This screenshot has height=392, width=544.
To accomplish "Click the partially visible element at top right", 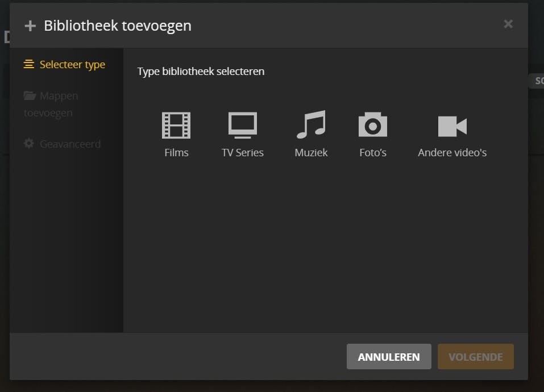I will click(538, 81).
